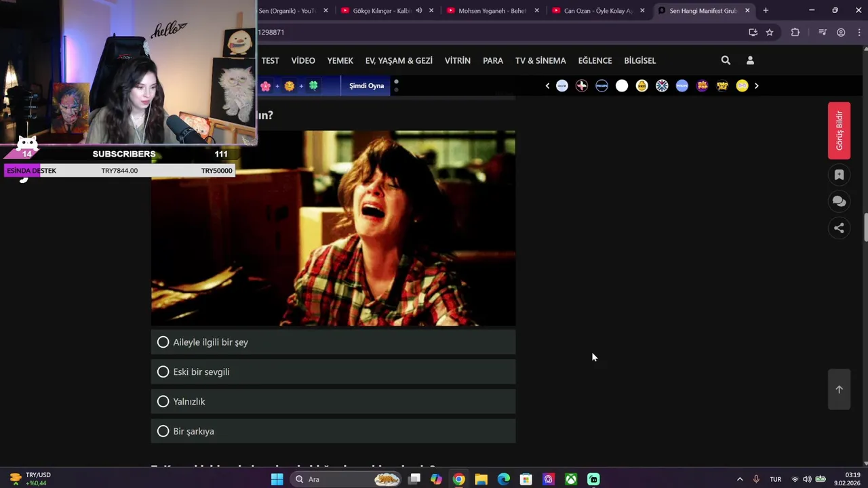Open the YEMEK menu item
Viewport: 868px width, 488px height.
click(x=340, y=60)
